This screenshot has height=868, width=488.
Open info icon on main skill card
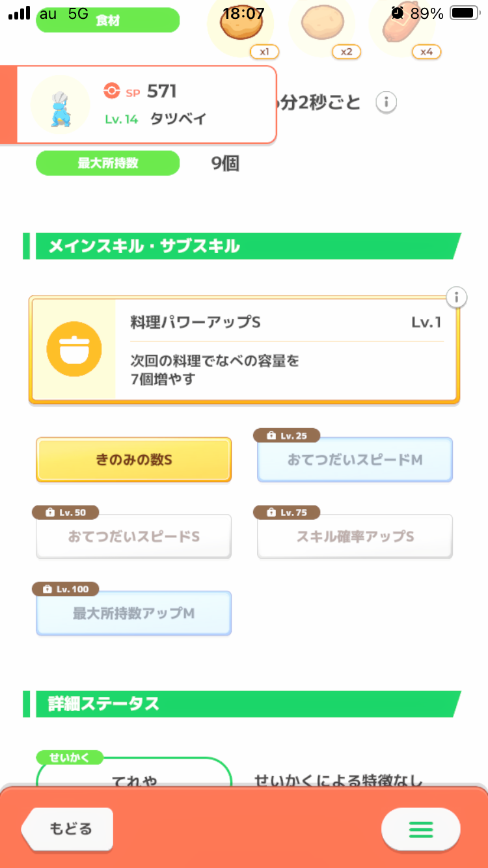coord(457,298)
